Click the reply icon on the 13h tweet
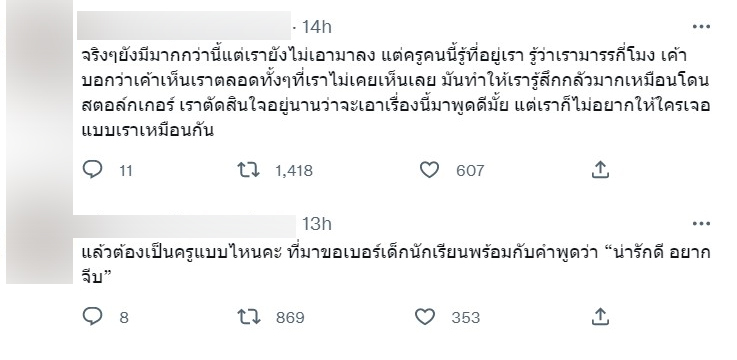Image resolution: width=737 pixels, height=360 pixels. (x=92, y=317)
